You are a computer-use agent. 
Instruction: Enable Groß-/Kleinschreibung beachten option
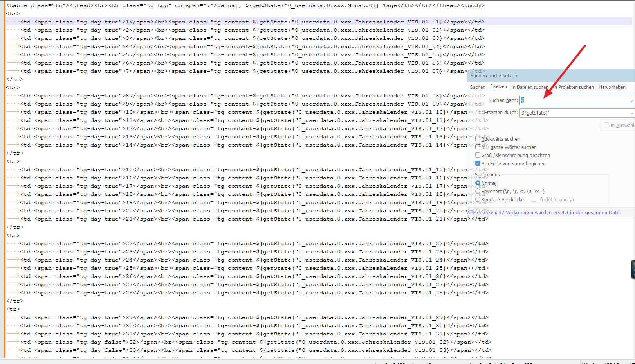click(x=478, y=155)
